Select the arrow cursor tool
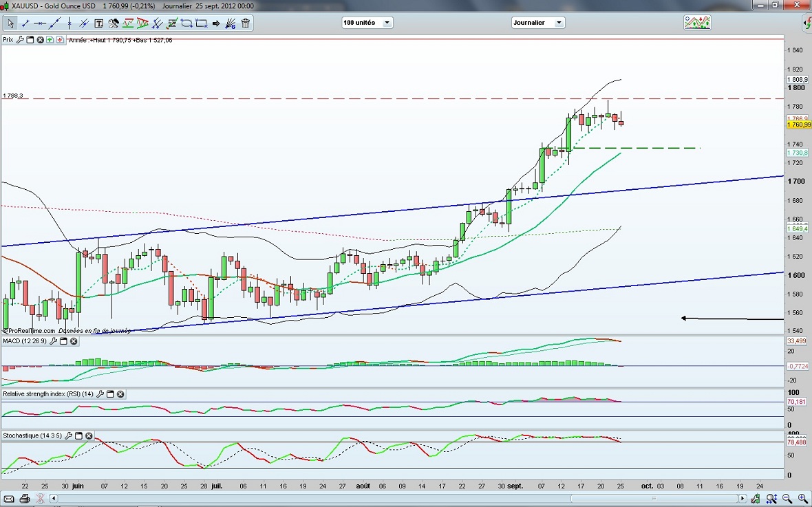This screenshot has width=812, height=507. coord(11,23)
